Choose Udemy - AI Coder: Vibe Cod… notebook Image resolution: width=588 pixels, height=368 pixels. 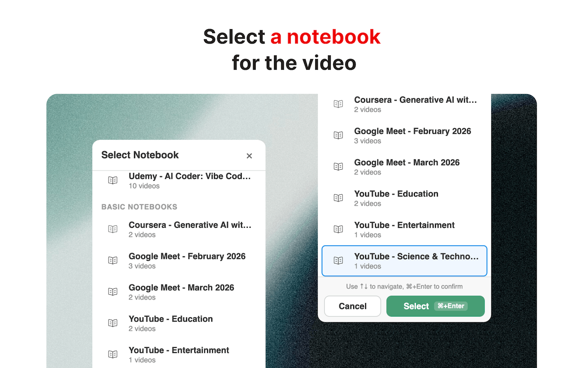click(179, 180)
